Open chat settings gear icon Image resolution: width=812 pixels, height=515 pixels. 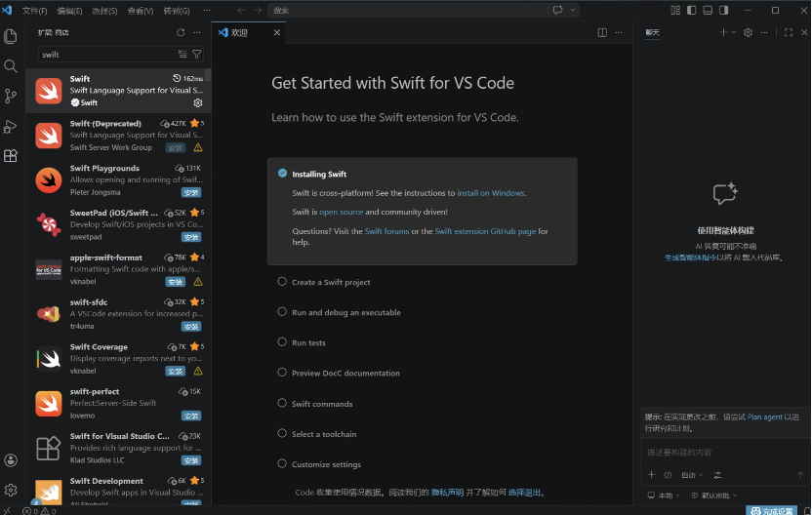748,32
